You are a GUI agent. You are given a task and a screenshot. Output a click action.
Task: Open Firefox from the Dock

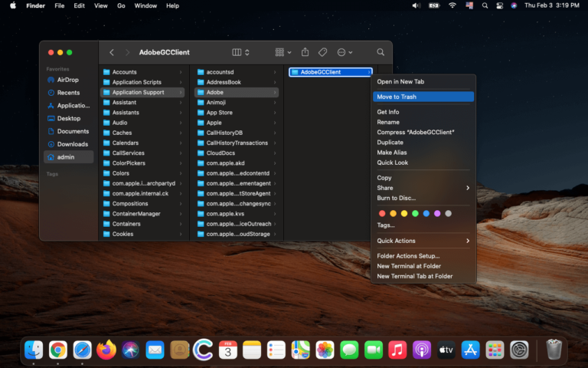106,350
